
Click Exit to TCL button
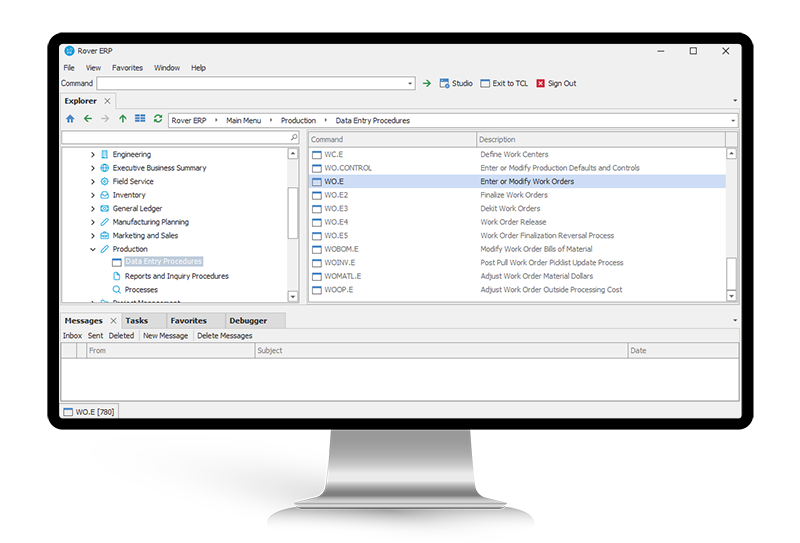tap(504, 83)
